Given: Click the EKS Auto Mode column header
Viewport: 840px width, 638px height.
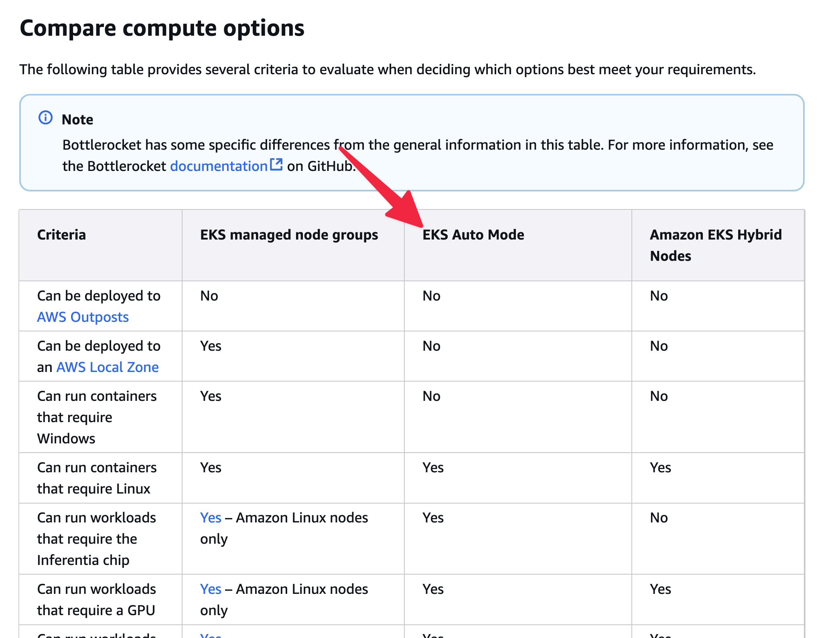Looking at the screenshot, I should point(473,235).
